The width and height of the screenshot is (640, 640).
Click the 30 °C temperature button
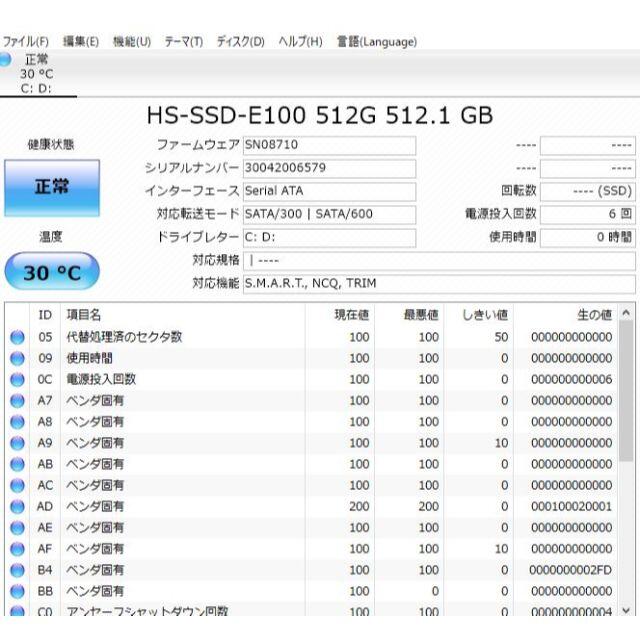(x=52, y=272)
